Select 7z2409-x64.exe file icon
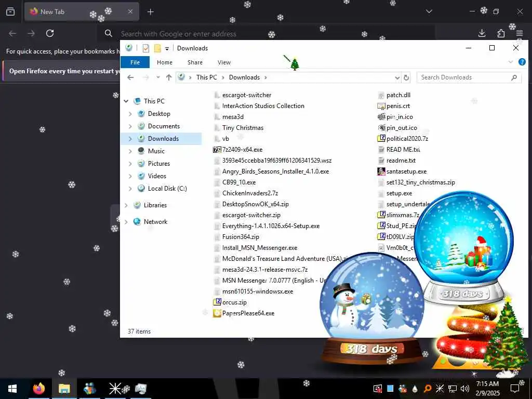Screen dimensions: 532x399 pyautogui.click(x=217, y=150)
